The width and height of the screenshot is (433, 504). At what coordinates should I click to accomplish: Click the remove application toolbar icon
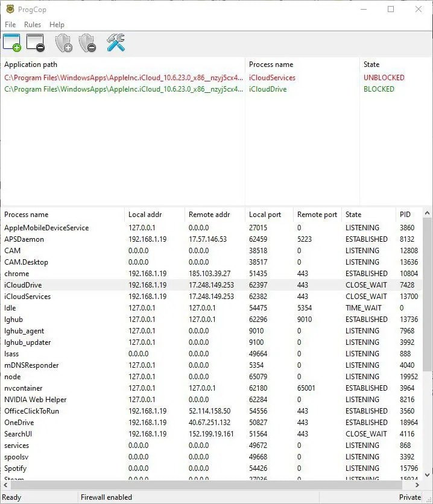tap(36, 43)
